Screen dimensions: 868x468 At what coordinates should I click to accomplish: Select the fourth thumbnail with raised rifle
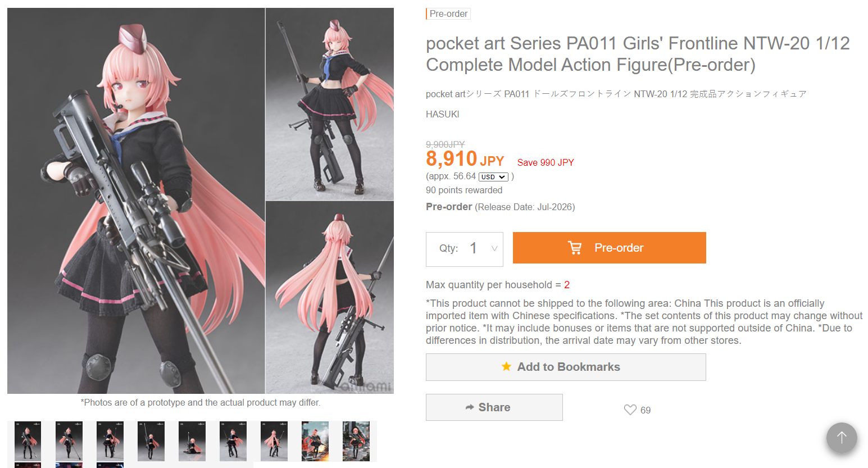151,441
